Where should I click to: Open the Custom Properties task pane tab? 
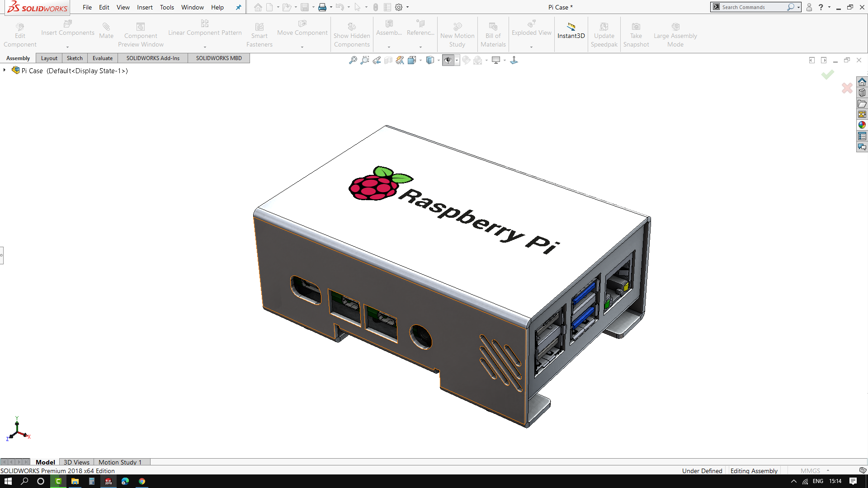pos(862,136)
